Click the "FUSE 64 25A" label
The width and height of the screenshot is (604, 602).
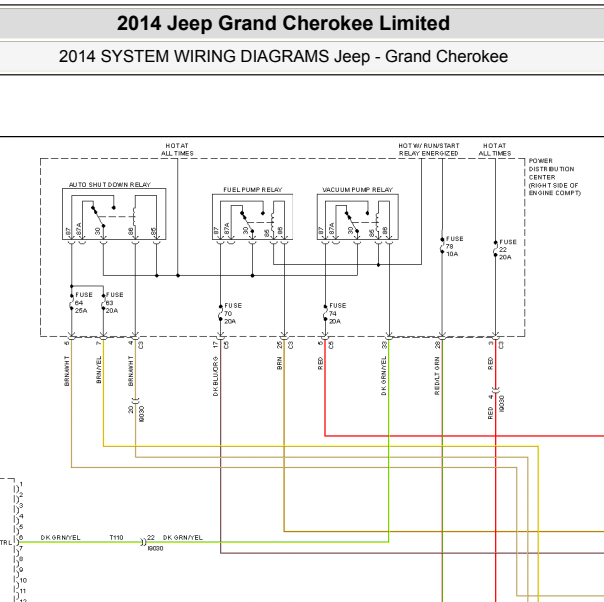point(84,303)
